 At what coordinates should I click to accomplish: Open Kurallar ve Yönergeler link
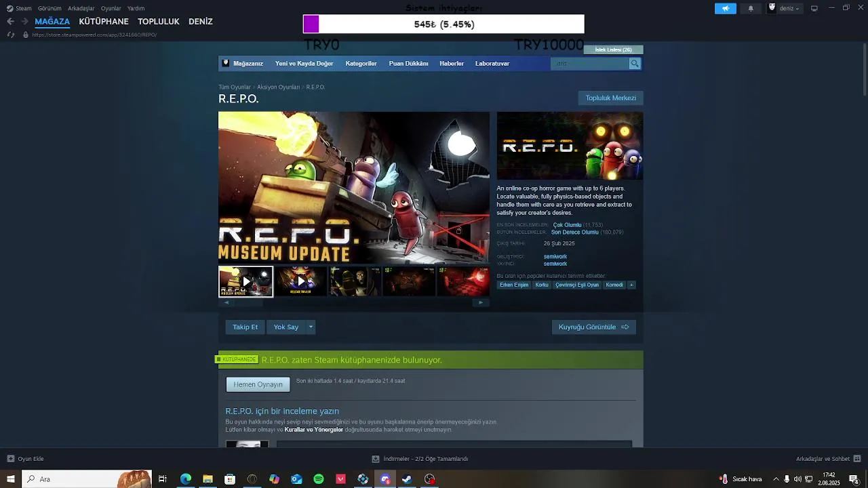[313, 430]
